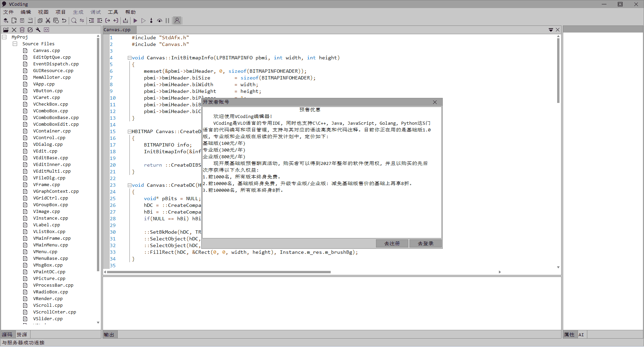Click the replace swap-arrows icon
This screenshot has height=347, width=644.
pyautogui.click(x=82, y=20)
